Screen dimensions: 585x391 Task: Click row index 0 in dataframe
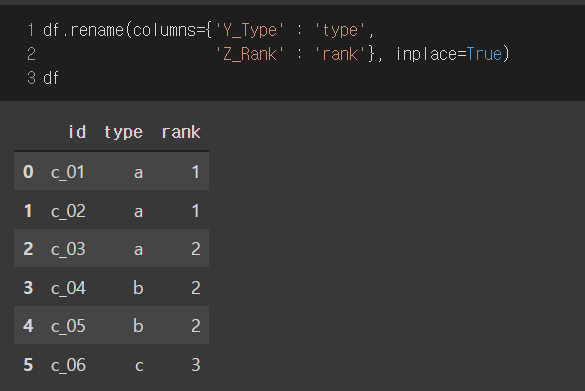pyautogui.click(x=28, y=172)
